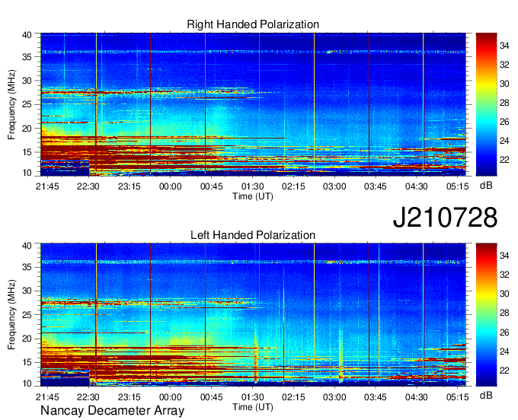Click the "24" value on Left Handed colorbar
This screenshot has width=518, height=420.
pyautogui.click(x=504, y=352)
